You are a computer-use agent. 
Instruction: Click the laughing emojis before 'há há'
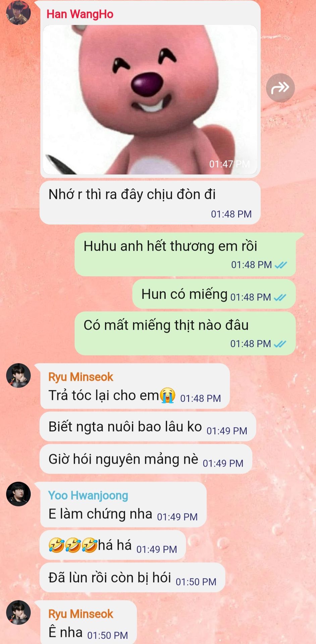tap(73, 545)
